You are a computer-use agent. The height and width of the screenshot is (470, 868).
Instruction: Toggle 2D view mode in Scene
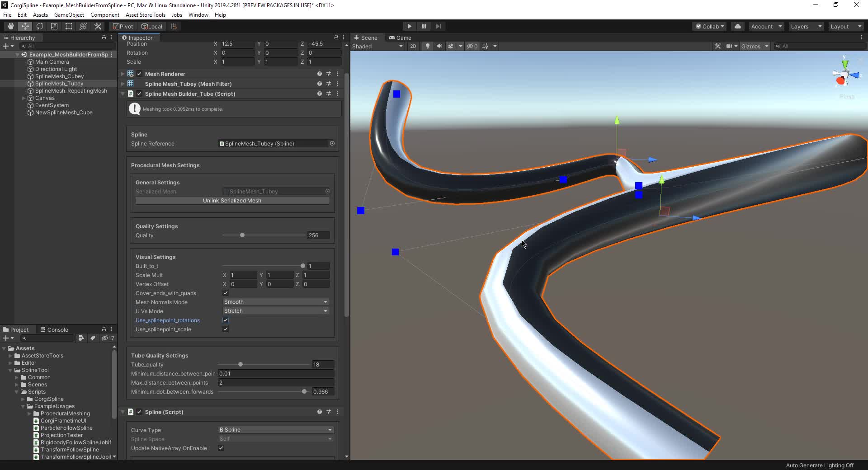tap(413, 46)
